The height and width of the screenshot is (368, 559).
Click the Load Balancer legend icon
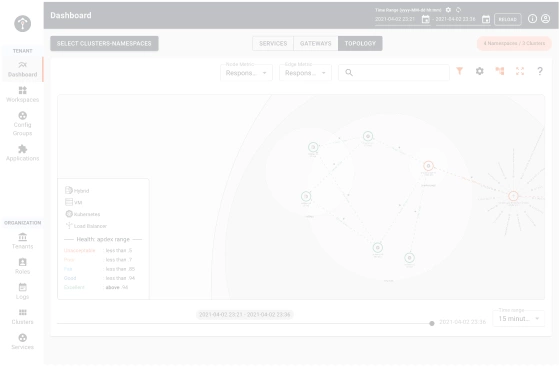click(x=69, y=225)
